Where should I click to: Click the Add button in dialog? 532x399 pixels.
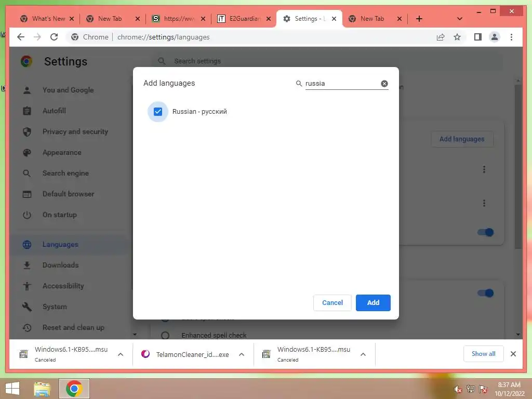click(373, 303)
